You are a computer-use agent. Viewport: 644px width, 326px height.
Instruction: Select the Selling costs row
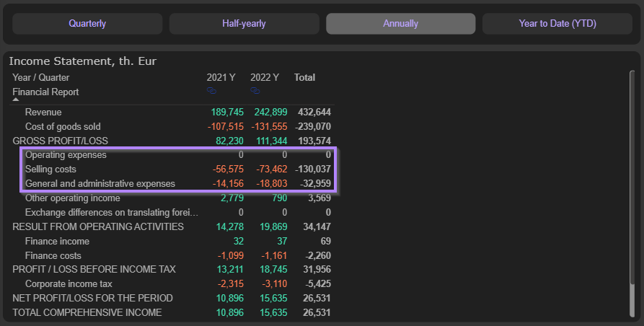[x=50, y=169]
